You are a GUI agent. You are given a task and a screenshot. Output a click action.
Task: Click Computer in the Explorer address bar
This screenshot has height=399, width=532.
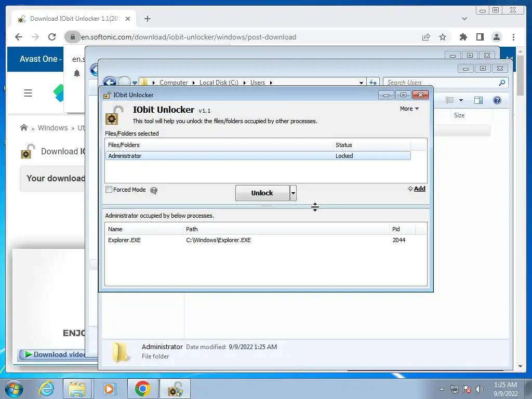click(174, 83)
